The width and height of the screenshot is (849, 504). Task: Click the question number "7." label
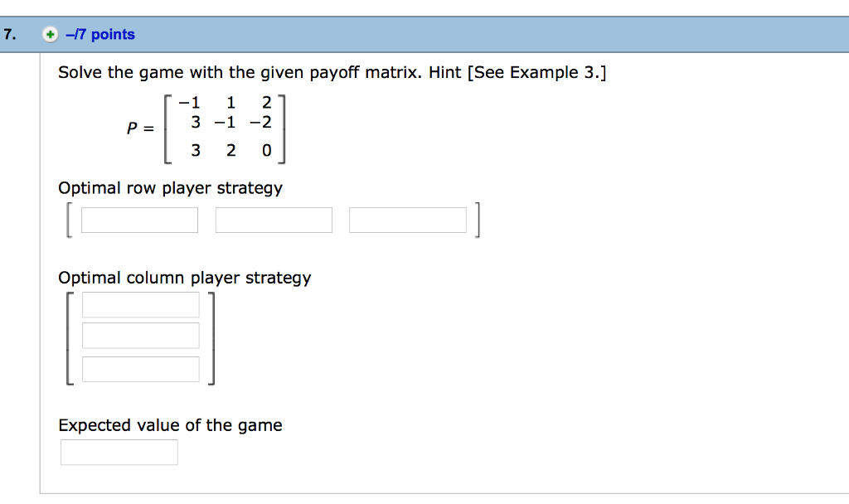click(10, 34)
